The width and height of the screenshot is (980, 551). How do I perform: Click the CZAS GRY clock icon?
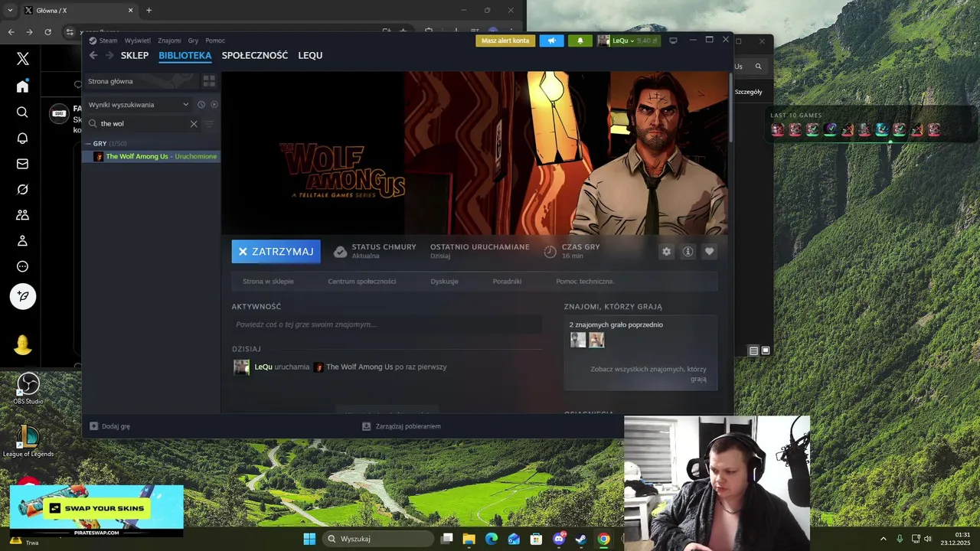[550, 252]
